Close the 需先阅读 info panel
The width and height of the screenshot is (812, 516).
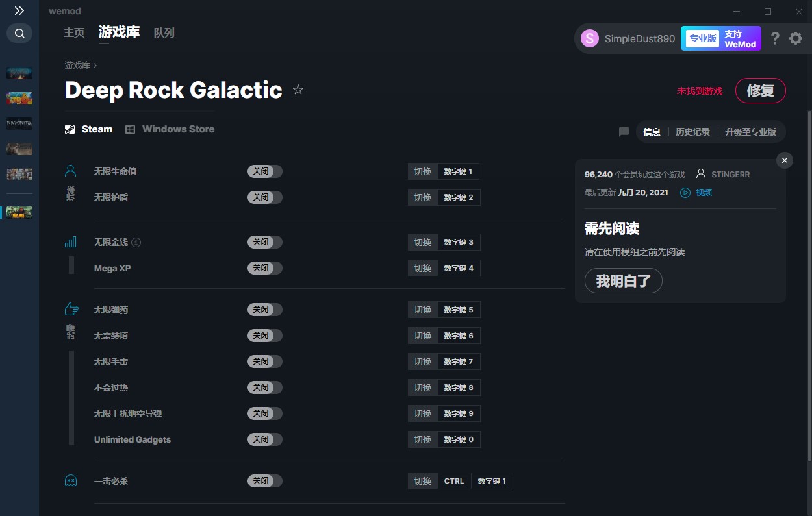click(x=785, y=160)
